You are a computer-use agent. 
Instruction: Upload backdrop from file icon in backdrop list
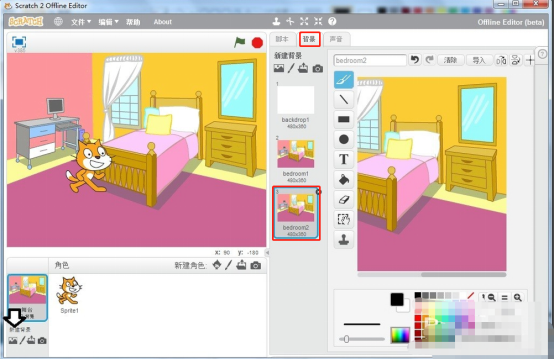pos(303,68)
